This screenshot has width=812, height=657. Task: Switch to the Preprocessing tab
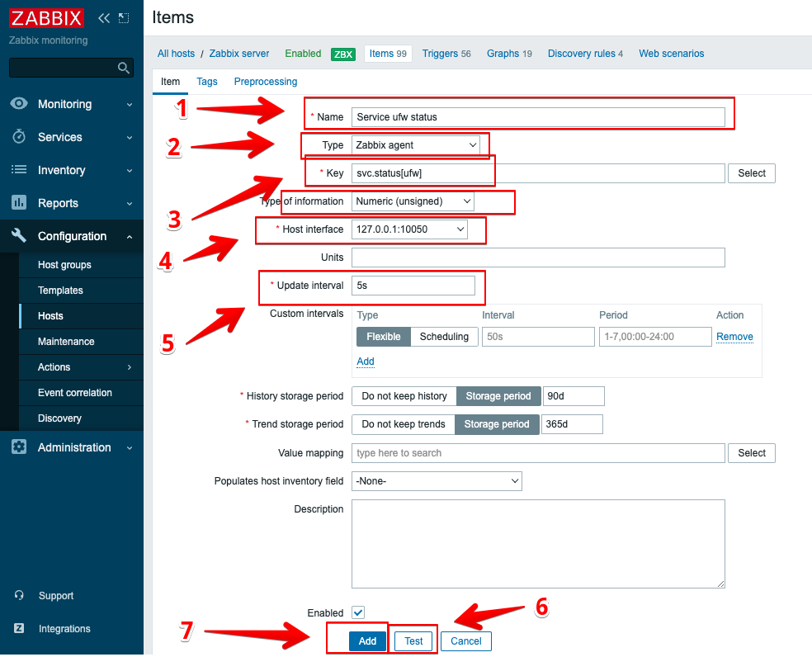point(265,82)
